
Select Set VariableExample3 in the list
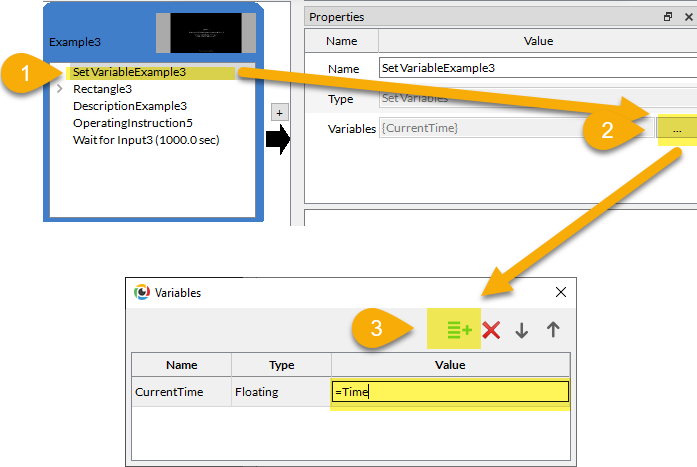(129, 72)
